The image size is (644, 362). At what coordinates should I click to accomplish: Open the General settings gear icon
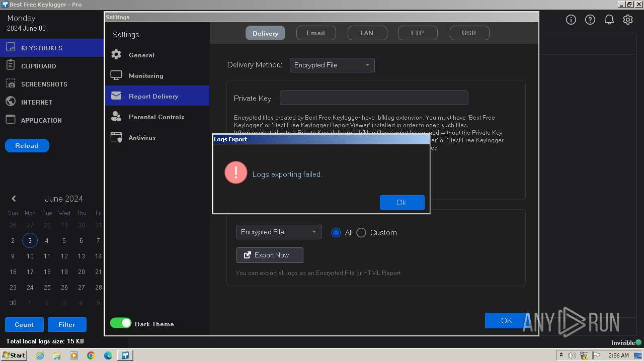click(x=116, y=55)
